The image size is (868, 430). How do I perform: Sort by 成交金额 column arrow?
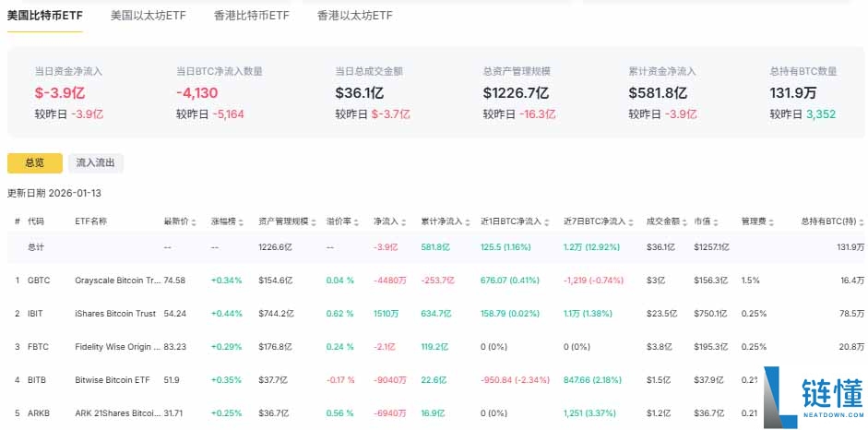click(x=684, y=221)
